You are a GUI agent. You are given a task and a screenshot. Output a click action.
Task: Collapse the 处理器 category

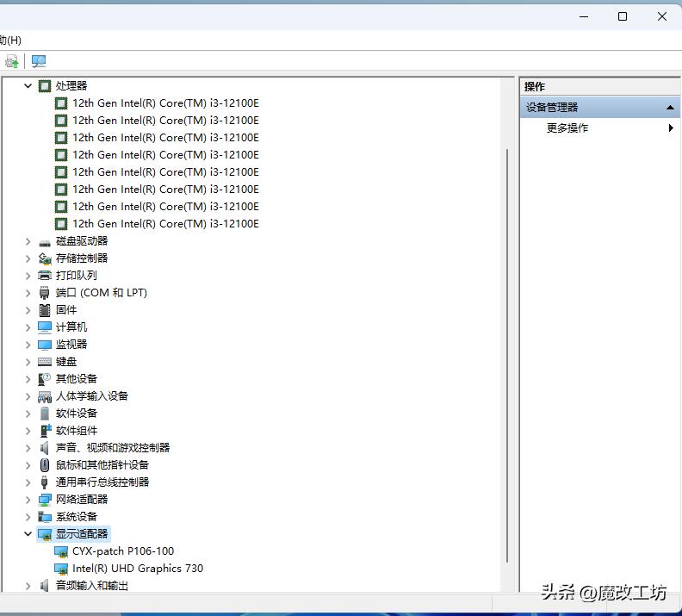28,86
